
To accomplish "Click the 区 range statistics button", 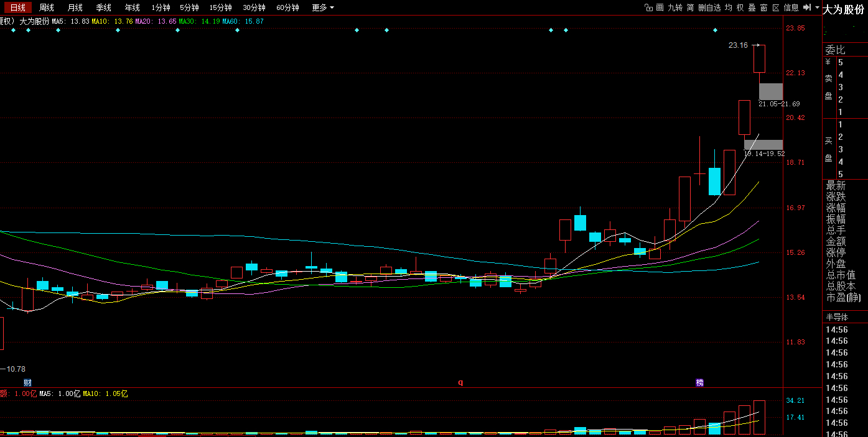I will click(x=775, y=7).
